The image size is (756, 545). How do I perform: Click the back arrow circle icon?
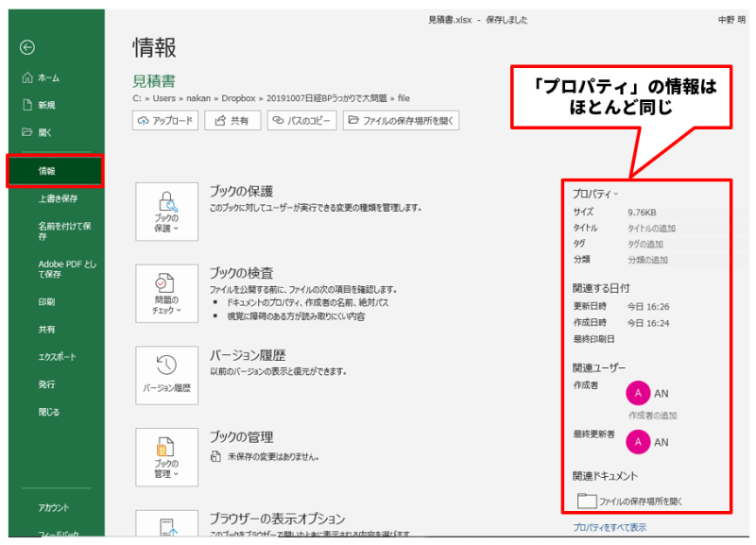coord(27,47)
